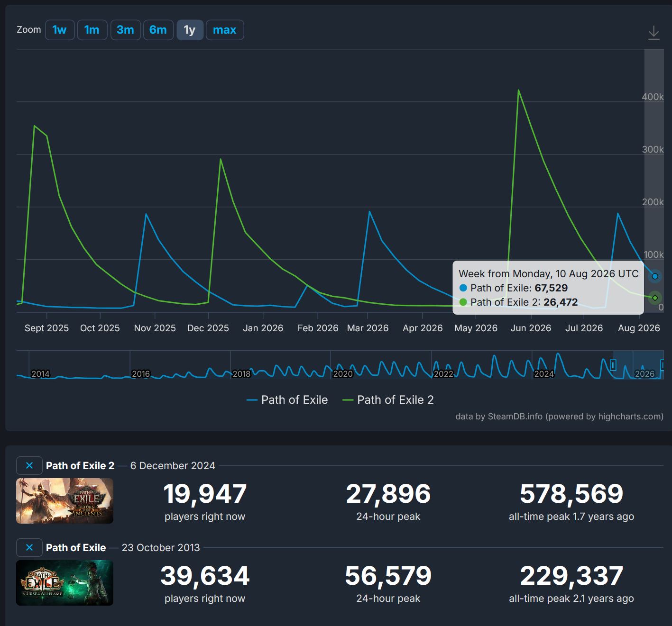
Task: Click the Dec 2025 axis label
Action: click(208, 328)
